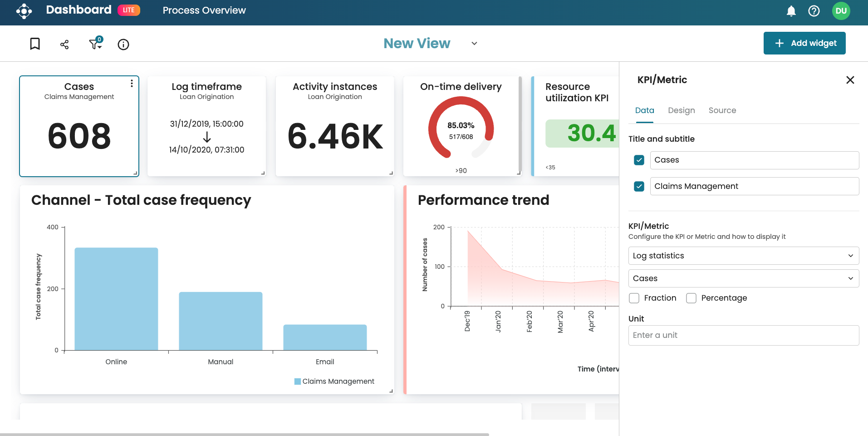Click the bookmark icon in toolbar
Viewport: 868px width, 436px height.
click(x=35, y=44)
